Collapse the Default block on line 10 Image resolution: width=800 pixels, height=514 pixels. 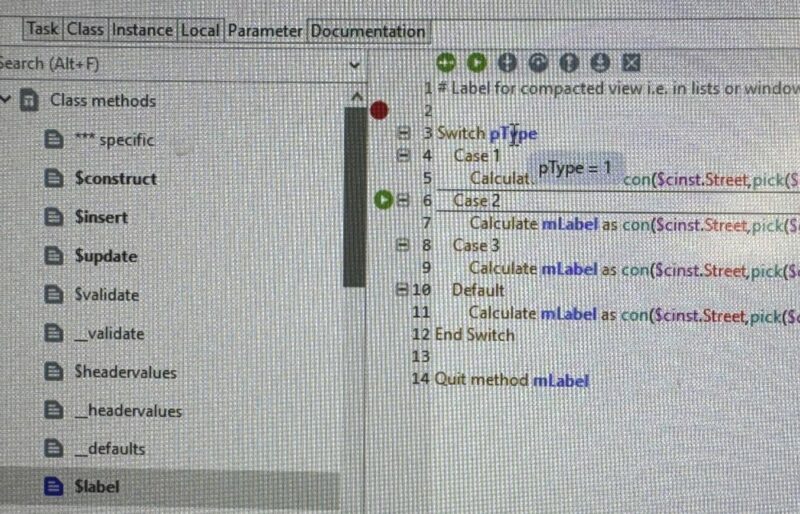coord(404,290)
